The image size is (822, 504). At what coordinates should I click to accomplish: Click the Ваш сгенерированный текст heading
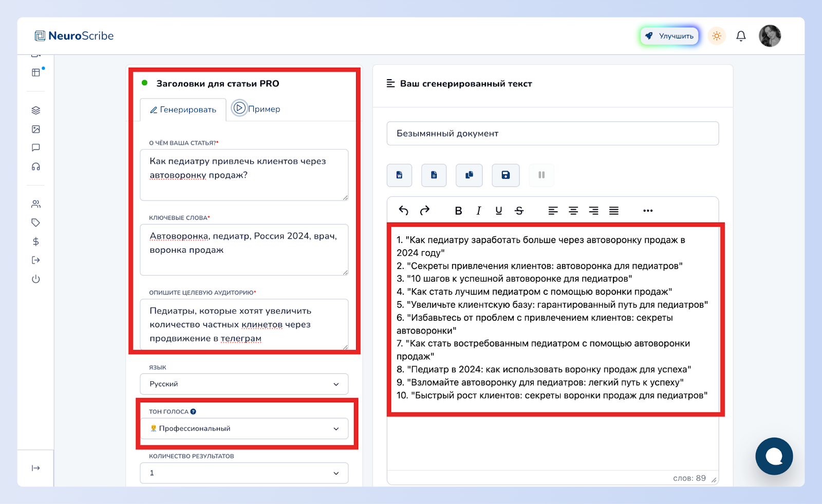tap(466, 84)
